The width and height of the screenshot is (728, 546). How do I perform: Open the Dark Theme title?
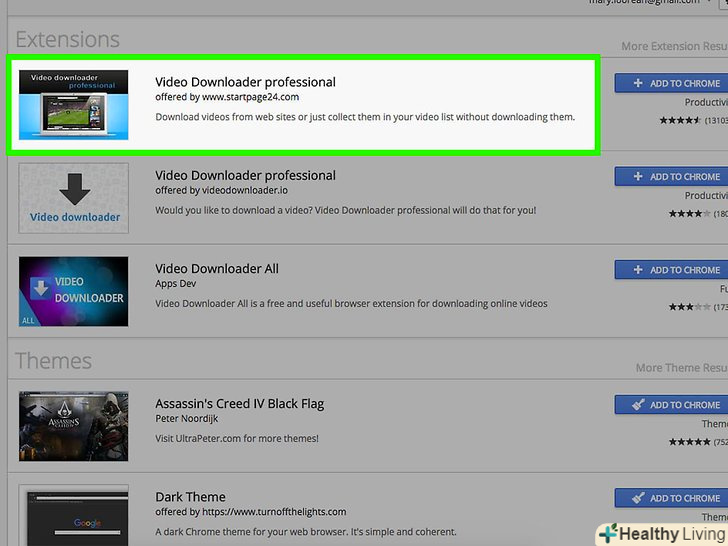click(x=190, y=496)
